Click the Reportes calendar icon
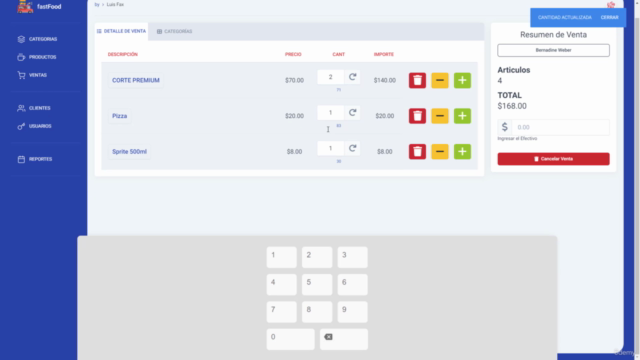This screenshot has height=360, width=640. coord(21,159)
